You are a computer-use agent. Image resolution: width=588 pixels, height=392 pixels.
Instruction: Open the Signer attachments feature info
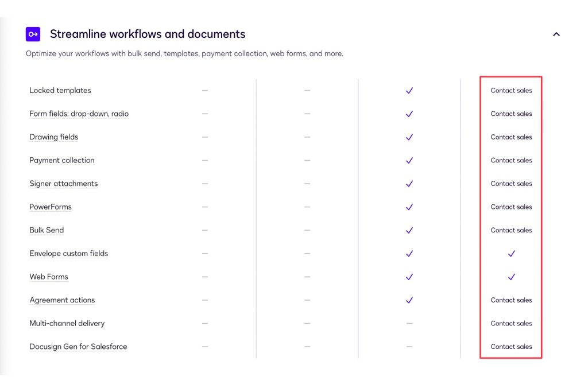point(64,184)
